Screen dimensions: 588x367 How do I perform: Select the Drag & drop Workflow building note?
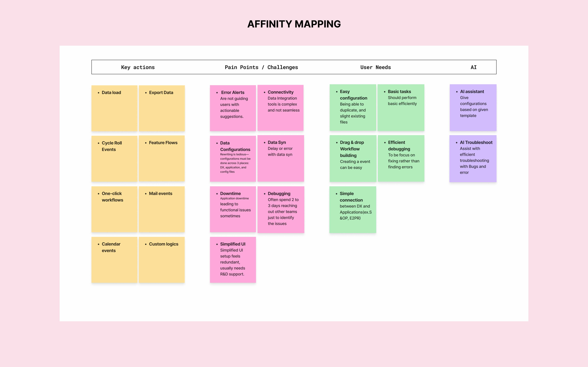[x=353, y=158]
